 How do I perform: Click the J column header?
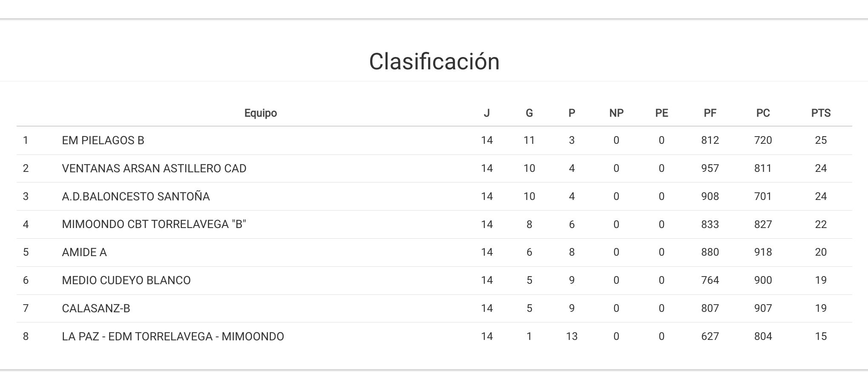486,113
